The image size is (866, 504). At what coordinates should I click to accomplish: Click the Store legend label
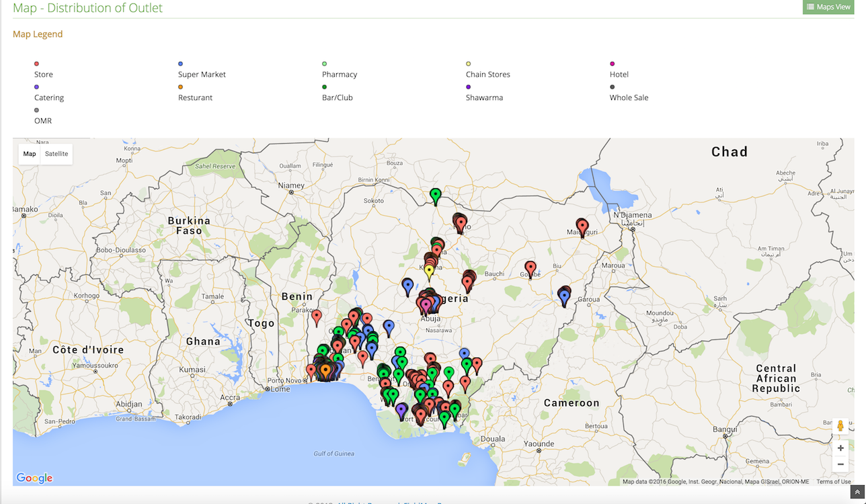pyautogui.click(x=44, y=75)
